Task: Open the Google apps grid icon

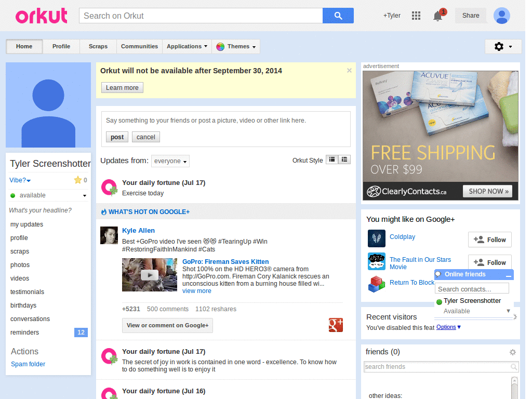Action: coord(416,16)
